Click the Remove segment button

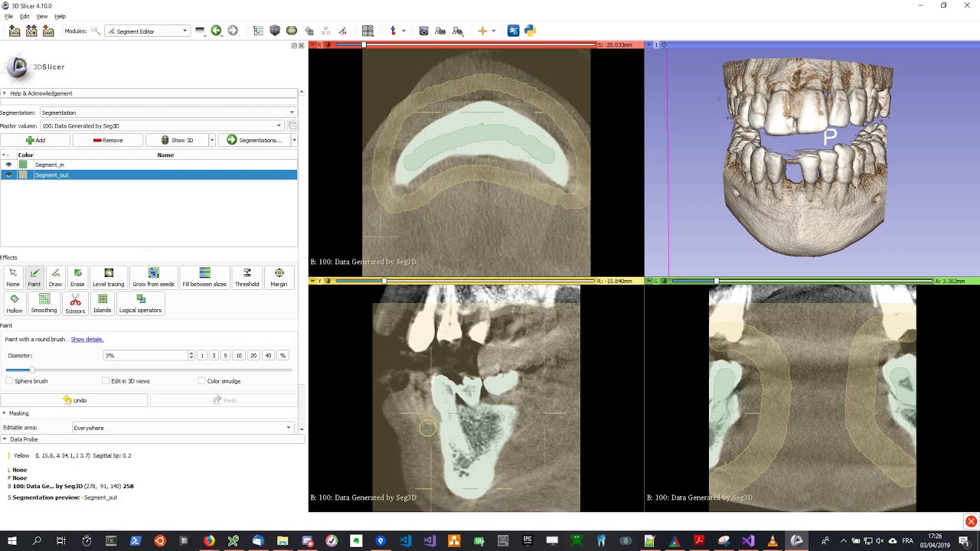click(x=108, y=140)
